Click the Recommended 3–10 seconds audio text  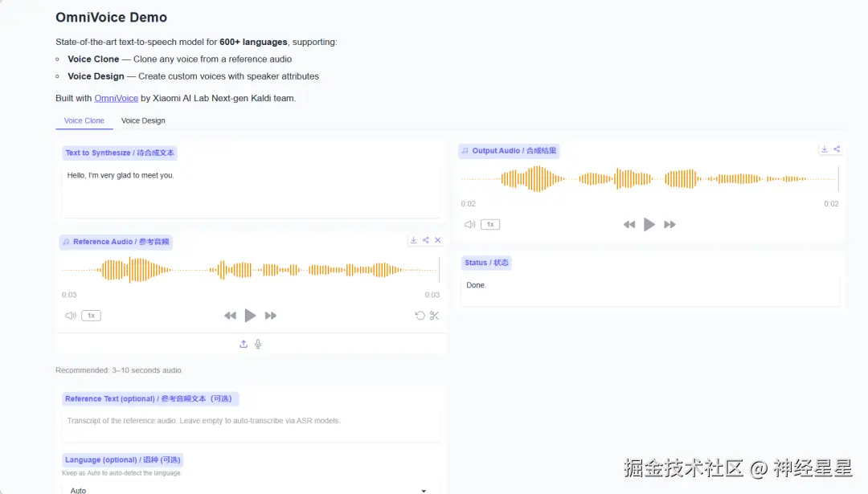pyautogui.click(x=119, y=370)
